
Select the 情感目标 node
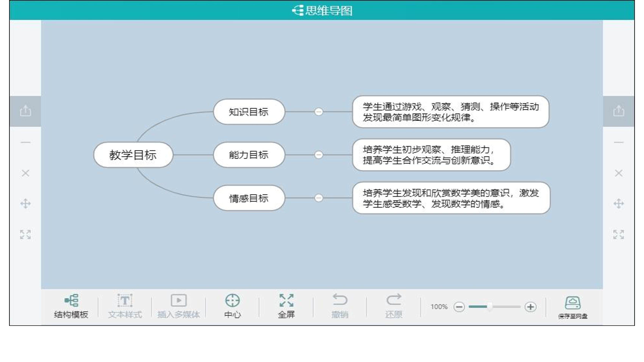point(249,198)
